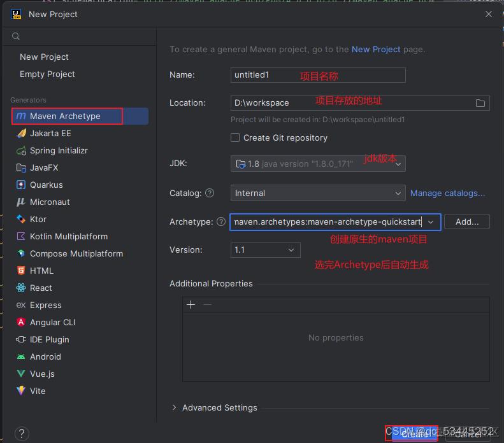Screen dimensions: 504x443
Task: Browse for location with folder icon
Action: point(480,103)
